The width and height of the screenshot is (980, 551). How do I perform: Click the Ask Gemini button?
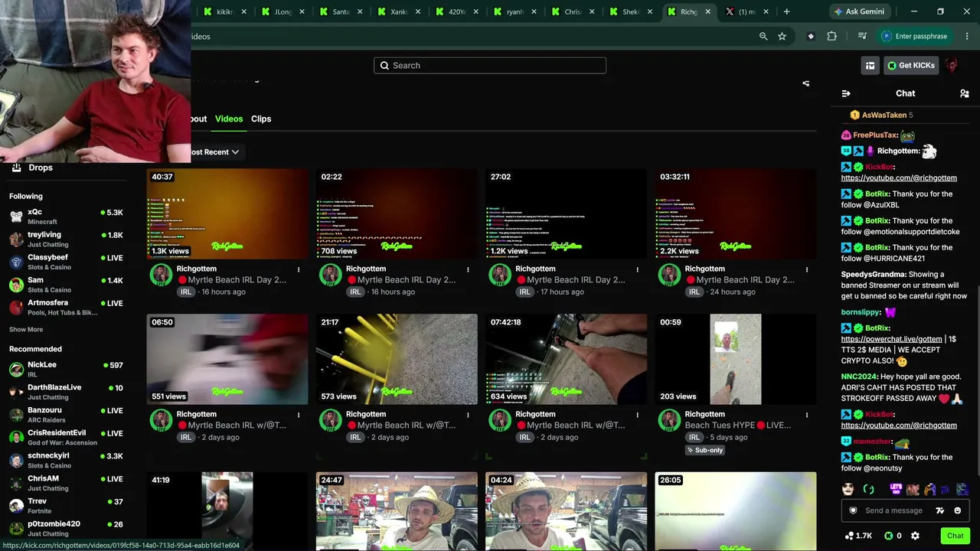[x=859, y=11]
